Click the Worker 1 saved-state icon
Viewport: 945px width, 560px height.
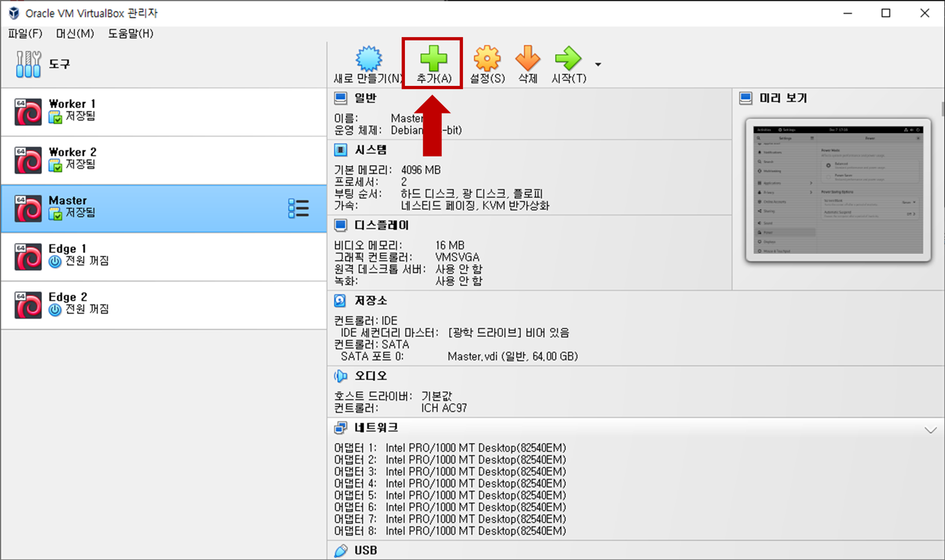point(55,117)
